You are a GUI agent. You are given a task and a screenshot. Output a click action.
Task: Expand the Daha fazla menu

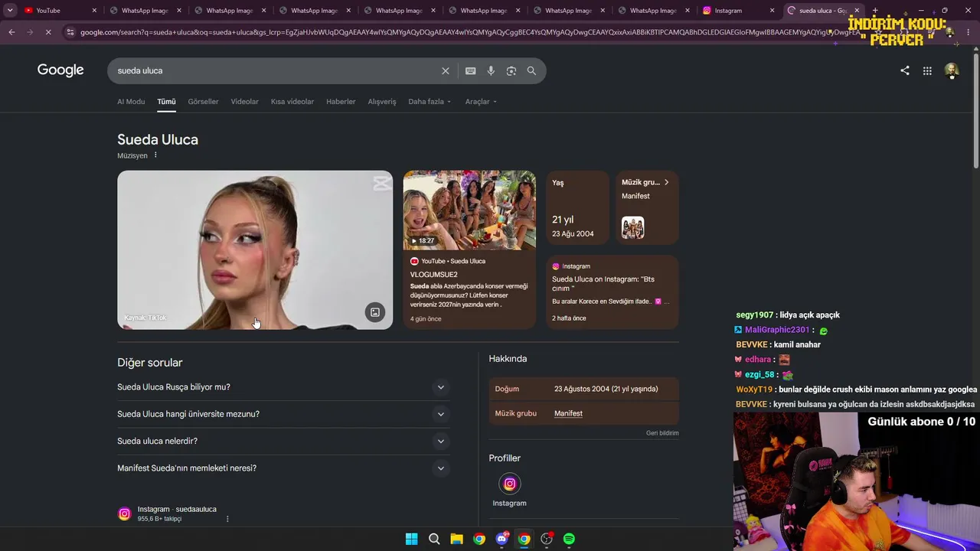click(430, 102)
